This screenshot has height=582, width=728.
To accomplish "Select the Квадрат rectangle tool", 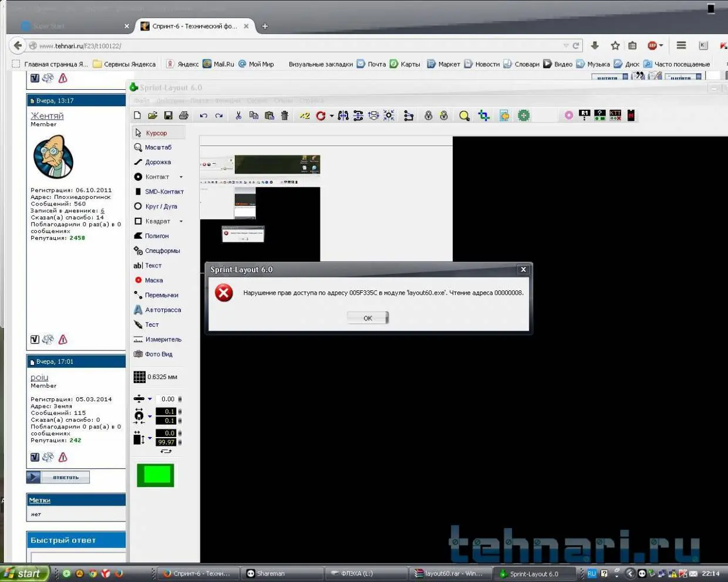I will (x=154, y=221).
